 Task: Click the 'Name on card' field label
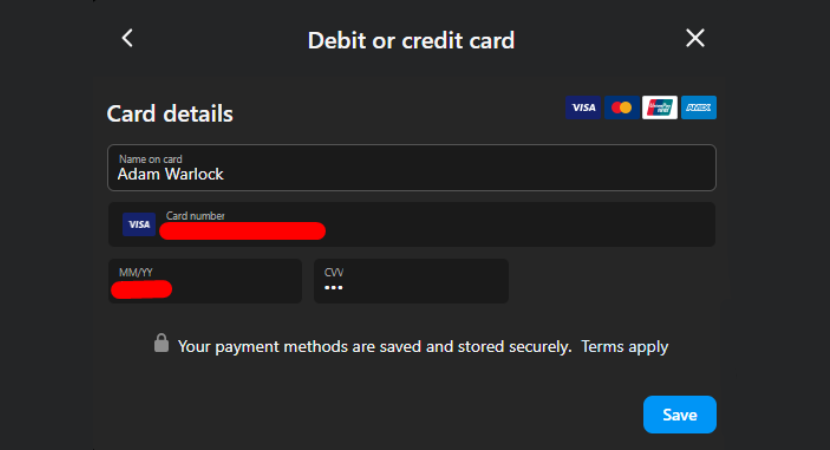(150, 159)
